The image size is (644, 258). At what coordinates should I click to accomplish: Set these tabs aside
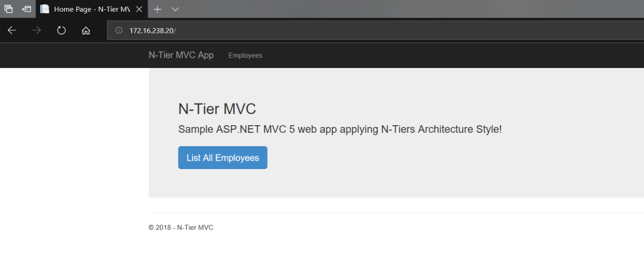(26, 9)
